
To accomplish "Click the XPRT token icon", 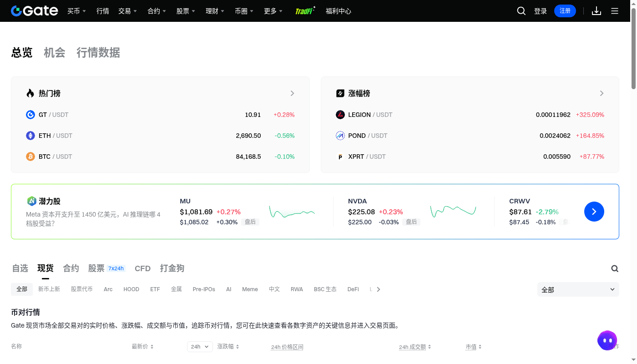I will 340,157.
